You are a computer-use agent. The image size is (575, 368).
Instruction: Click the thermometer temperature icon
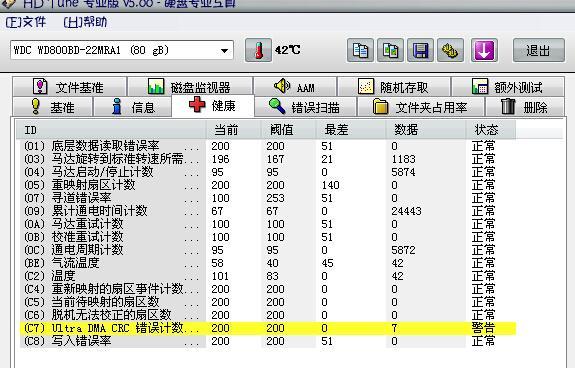click(259, 50)
